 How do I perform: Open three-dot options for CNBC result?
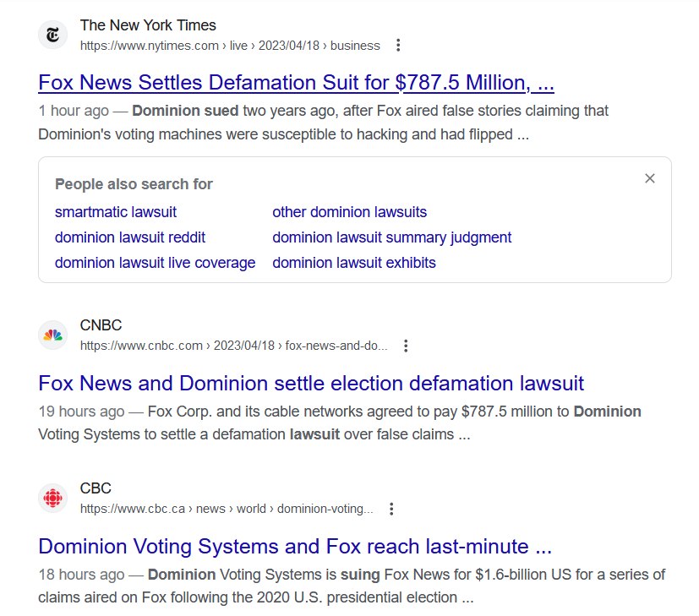(406, 346)
